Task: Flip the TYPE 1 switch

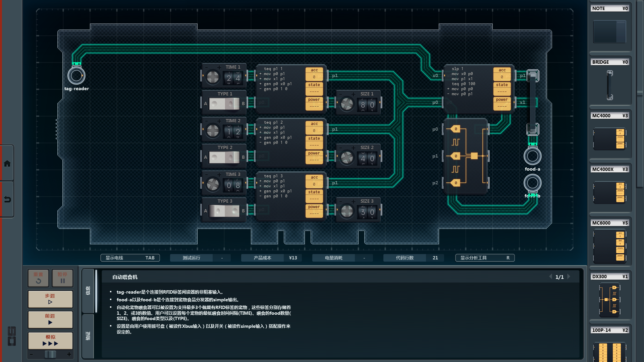Action: pyautogui.click(x=224, y=104)
